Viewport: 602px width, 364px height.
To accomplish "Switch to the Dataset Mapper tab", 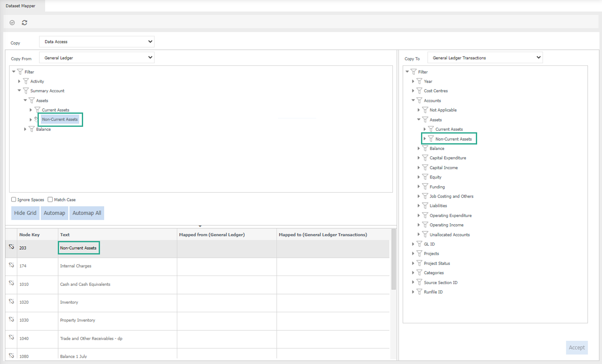I will pos(20,6).
